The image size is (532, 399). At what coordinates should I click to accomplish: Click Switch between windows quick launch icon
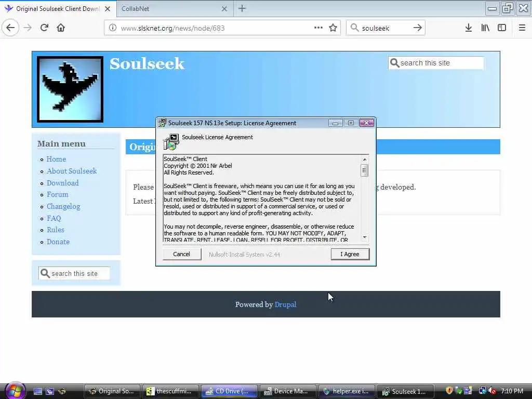point(50,391)
